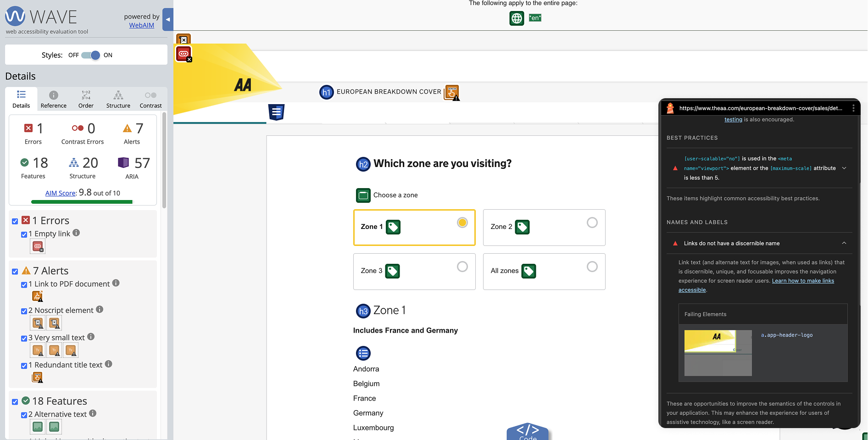Open the WebAIM link
Image resolution: width=868 pixels, height=440 pixels.
tap(141, 25)
